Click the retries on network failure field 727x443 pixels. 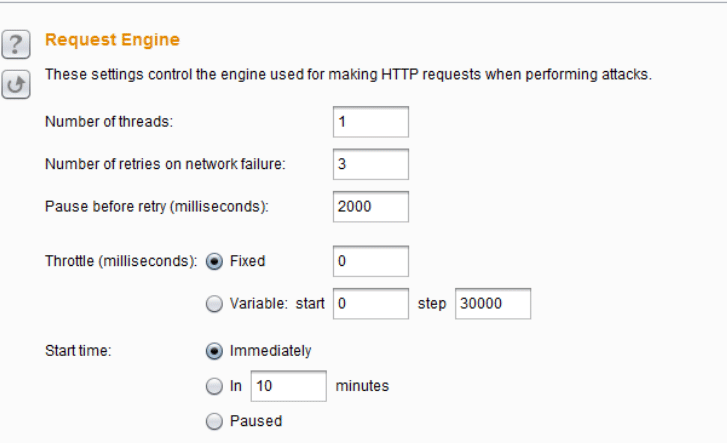[371, 164]
